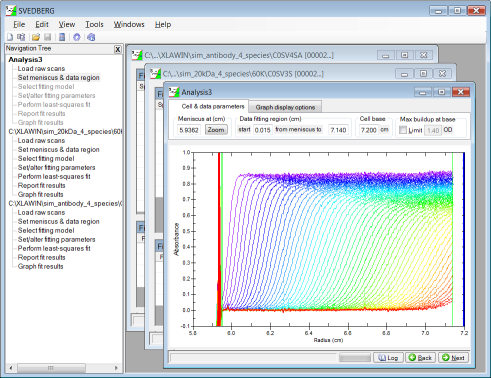Click the New analysis document icon
This screenshot has height=378, width=491.
(x=10, y=37)
